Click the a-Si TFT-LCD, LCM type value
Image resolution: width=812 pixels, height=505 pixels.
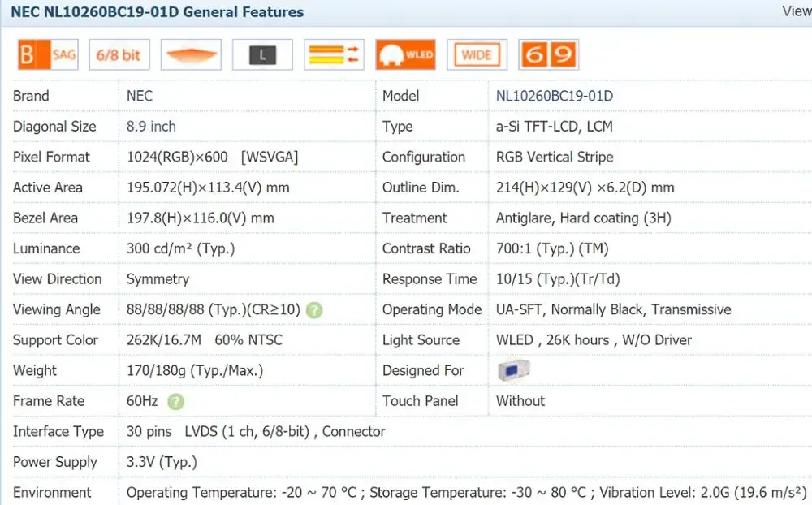(554, 127)
